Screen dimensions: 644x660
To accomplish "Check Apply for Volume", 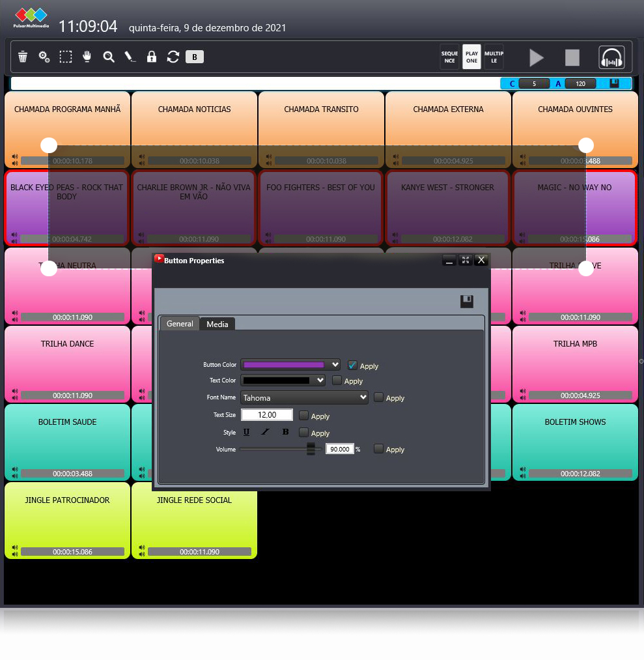I will (378, 449).
